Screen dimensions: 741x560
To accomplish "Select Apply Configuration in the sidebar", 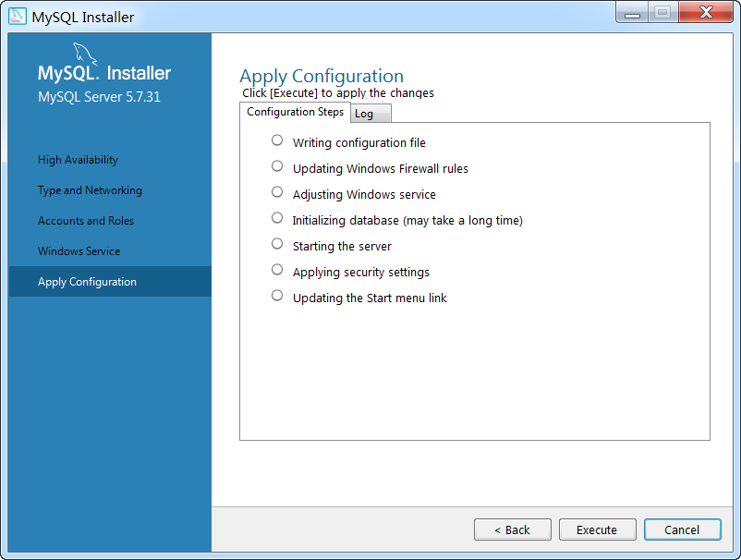I will (110, 282).
